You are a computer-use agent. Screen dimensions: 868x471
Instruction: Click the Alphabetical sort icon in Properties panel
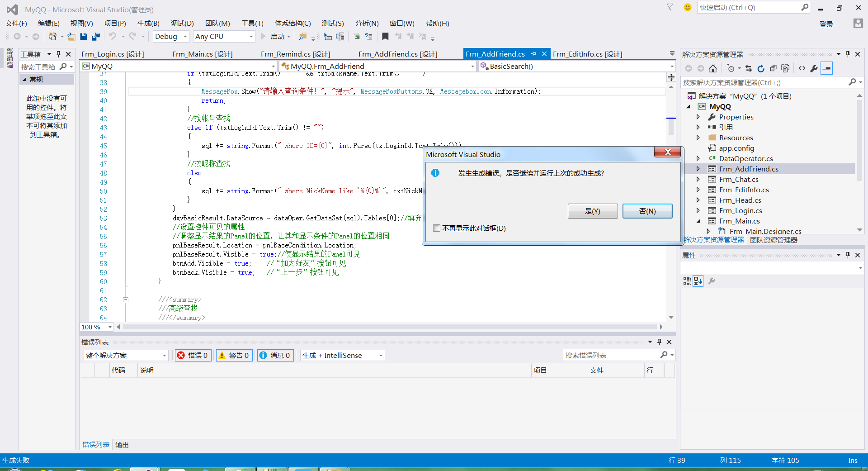(698, 281)
